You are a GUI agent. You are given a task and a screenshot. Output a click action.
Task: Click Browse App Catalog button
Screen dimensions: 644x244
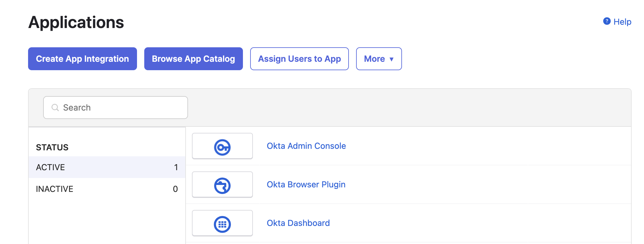[193, 59]
